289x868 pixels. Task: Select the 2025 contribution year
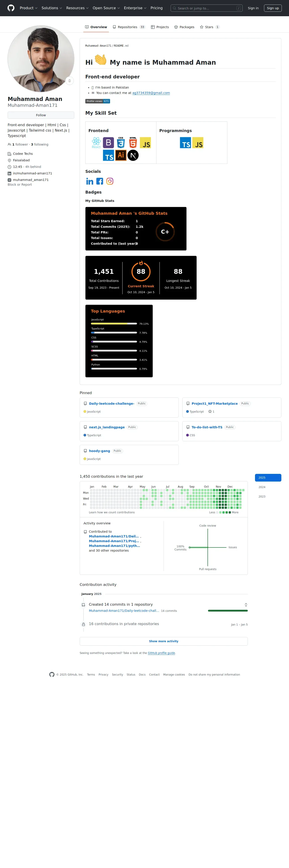[x=268, y=477]
